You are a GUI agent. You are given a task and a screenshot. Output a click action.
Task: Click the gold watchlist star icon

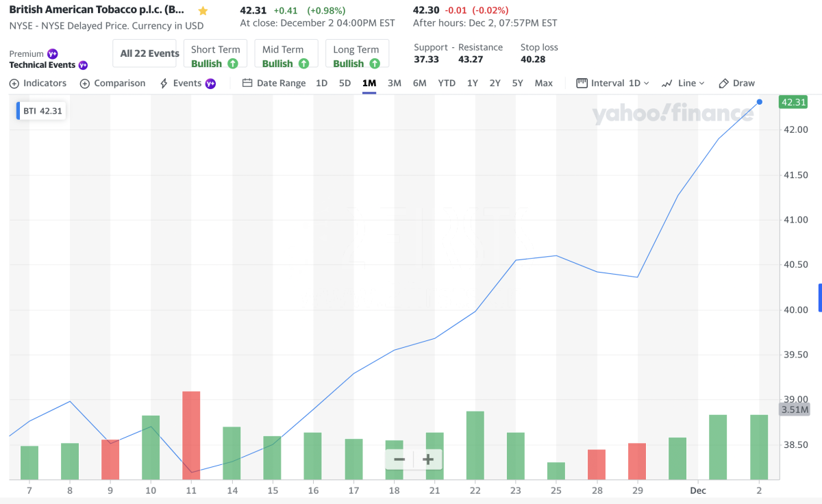click(203, 11)
